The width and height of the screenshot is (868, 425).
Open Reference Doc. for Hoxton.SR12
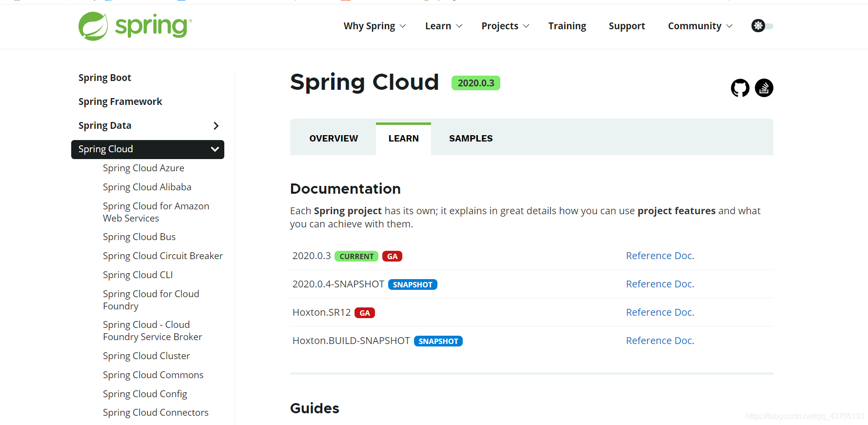pos(660,312)
